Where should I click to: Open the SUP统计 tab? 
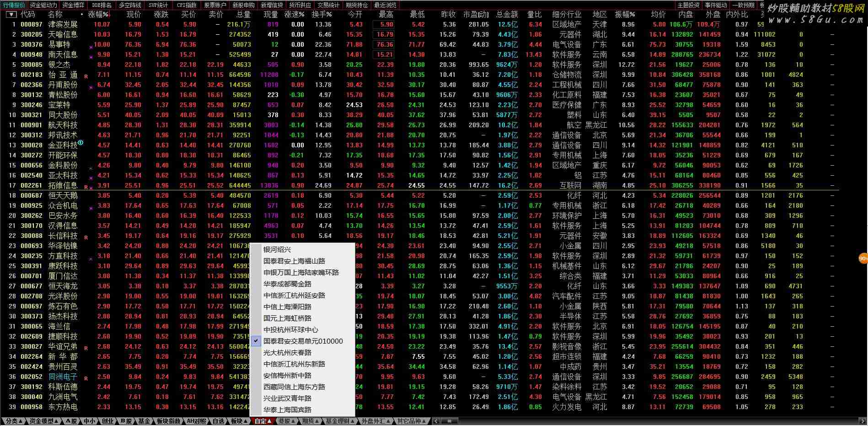click(158, 5)
